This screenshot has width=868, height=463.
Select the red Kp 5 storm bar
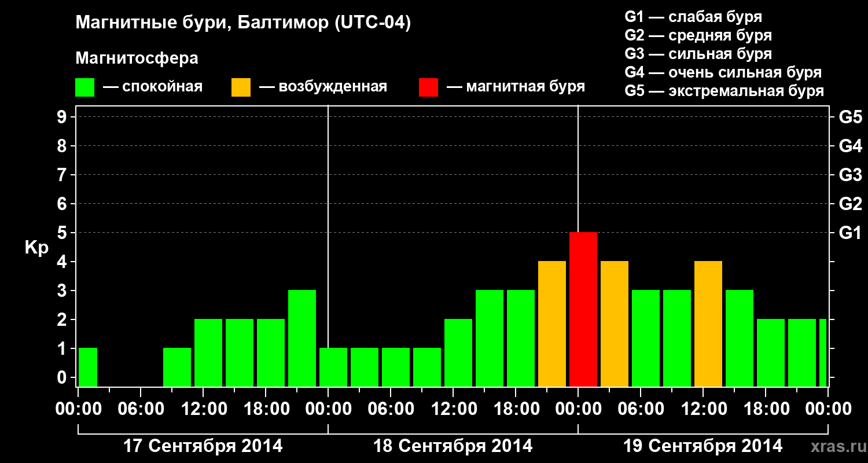(583, 310)
